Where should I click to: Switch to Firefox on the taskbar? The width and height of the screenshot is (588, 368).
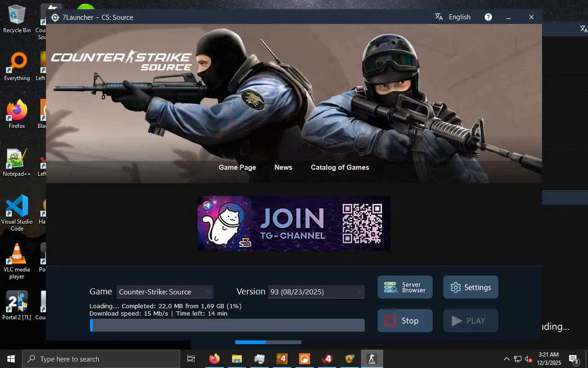tap(215, 359)
